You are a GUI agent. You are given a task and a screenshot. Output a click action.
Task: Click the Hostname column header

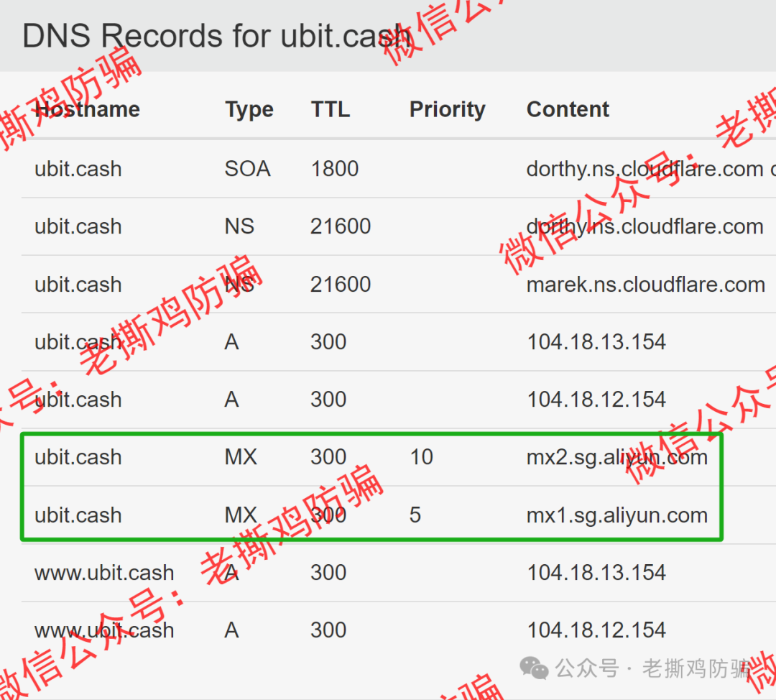pyautogui.click(x=87, y=109)
